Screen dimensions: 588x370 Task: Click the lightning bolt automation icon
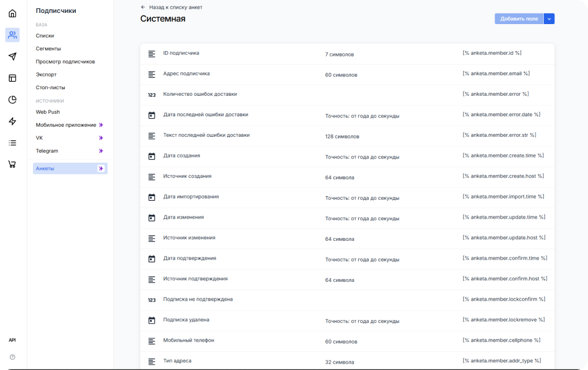click(12, 122)
